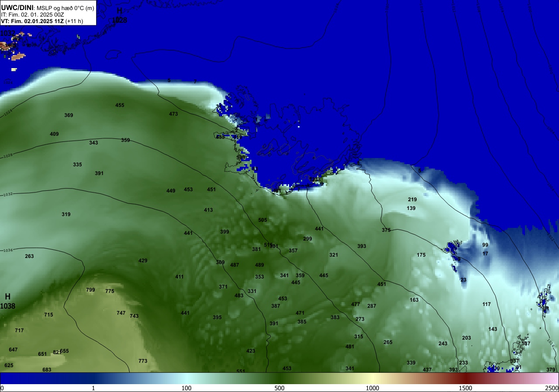Click the color scale at the 1000 mark
The width and height of the screenshot is (559, 392).
[x=373, y=378]
